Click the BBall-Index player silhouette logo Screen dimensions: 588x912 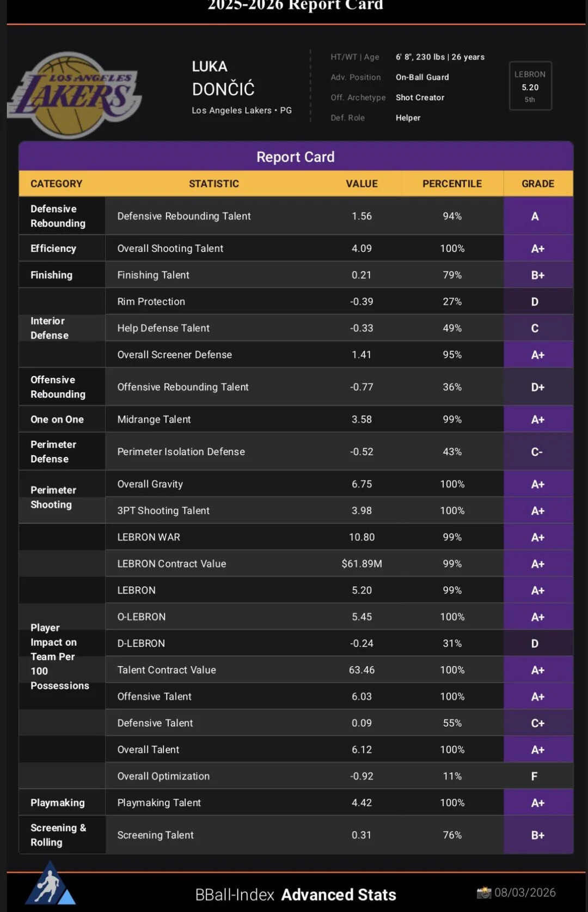click(50, 883)
